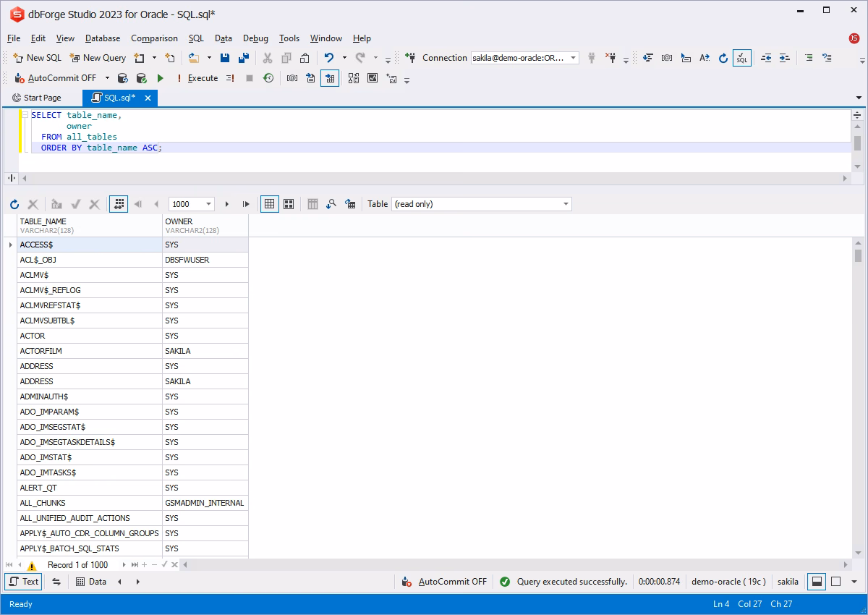
Task: Click the database Commit icon
Action: 141,78
